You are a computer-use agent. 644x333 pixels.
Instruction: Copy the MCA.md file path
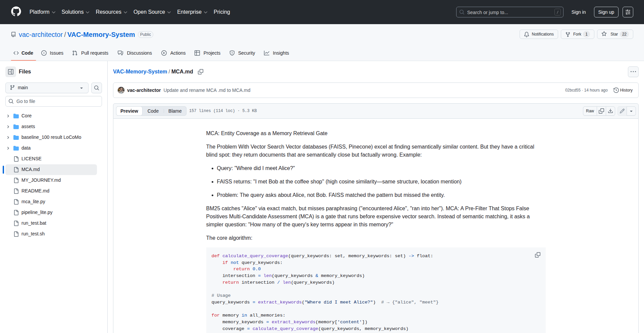click(x=201, y=72)
